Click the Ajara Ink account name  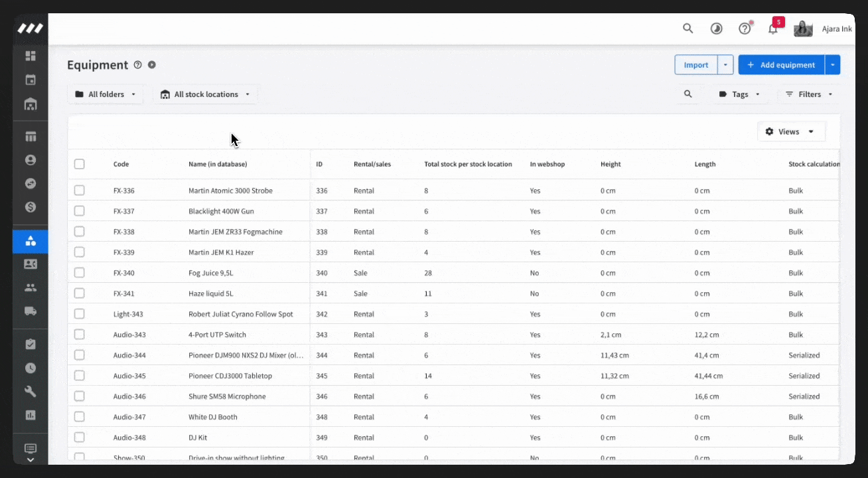tap(837, 29)
